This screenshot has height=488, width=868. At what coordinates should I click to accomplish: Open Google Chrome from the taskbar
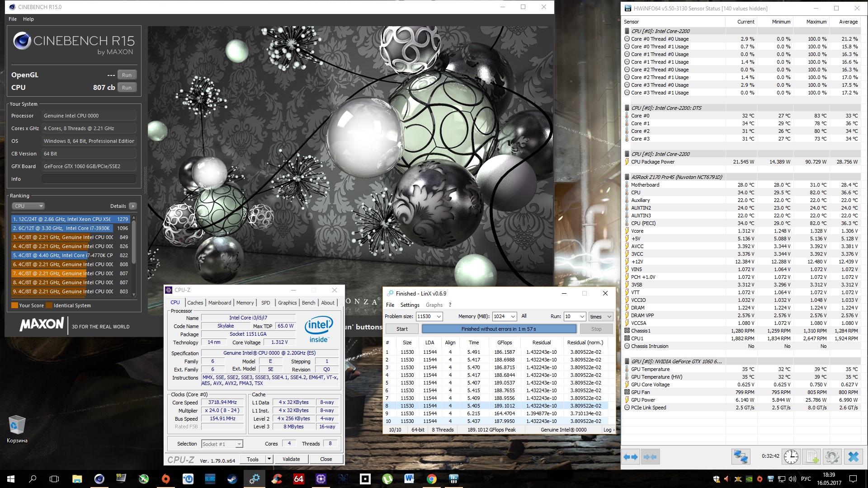[432, 479]
